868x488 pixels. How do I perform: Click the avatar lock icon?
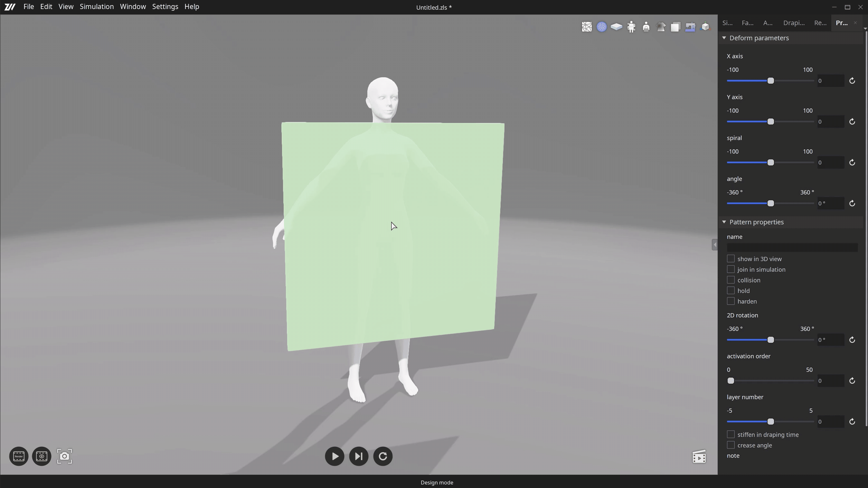[x=646, y=27]
